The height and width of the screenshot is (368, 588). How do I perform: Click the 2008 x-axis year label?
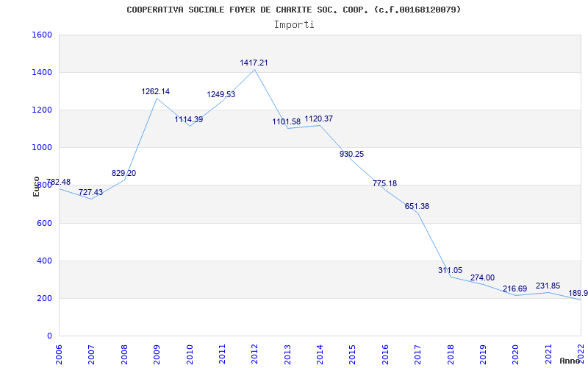pos(124,354)
